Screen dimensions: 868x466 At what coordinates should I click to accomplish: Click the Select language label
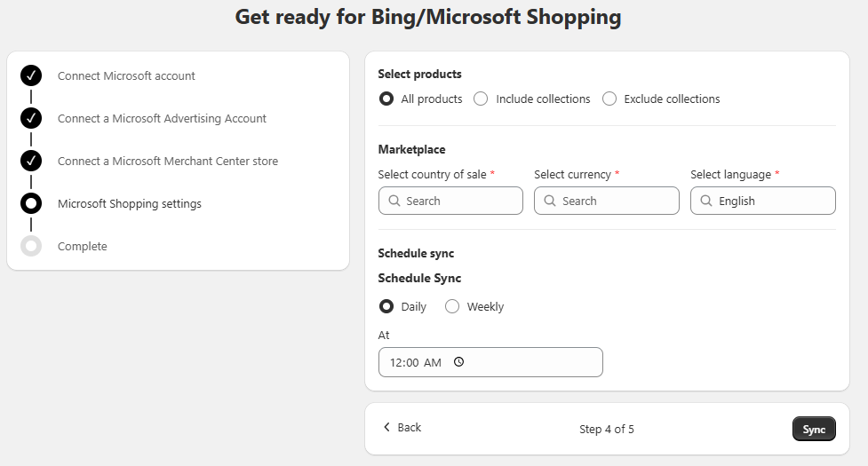coord(730,175)
